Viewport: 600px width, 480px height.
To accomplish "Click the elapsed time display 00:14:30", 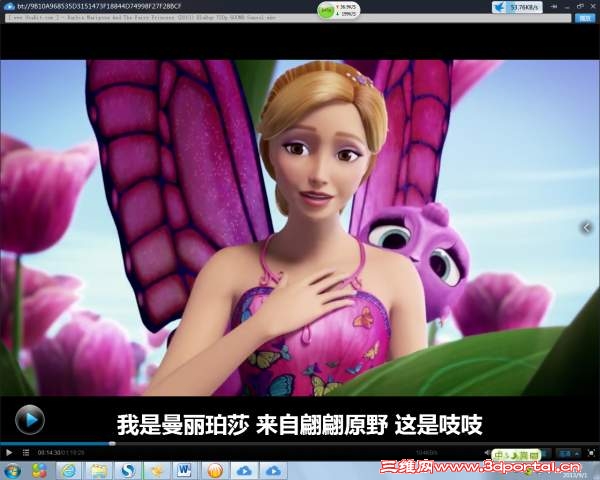I will (49, 453).
